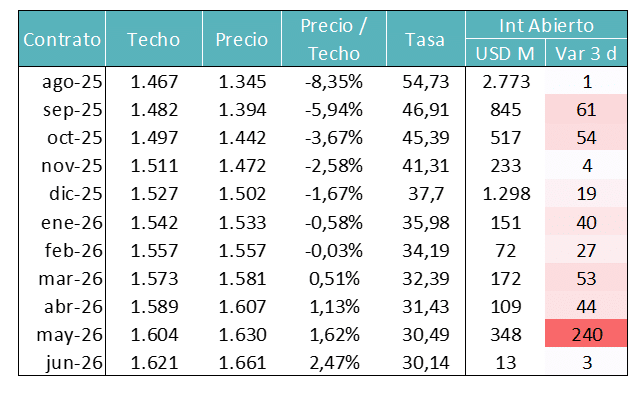Select the 1.557 Techo cell for feb-26
This screenshot has width=643, height=394.
click(154, 250)
